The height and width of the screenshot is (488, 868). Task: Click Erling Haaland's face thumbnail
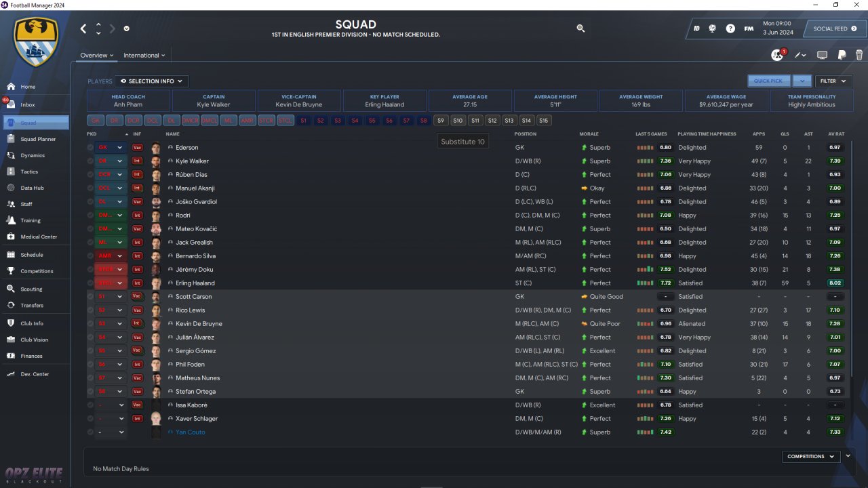(x=156, y=283)
